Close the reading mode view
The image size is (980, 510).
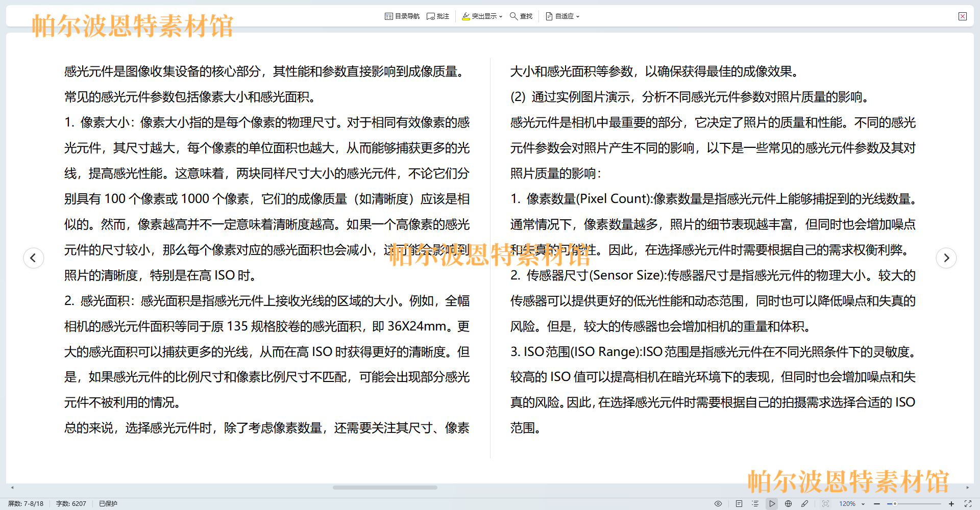(x=963, y=16)
